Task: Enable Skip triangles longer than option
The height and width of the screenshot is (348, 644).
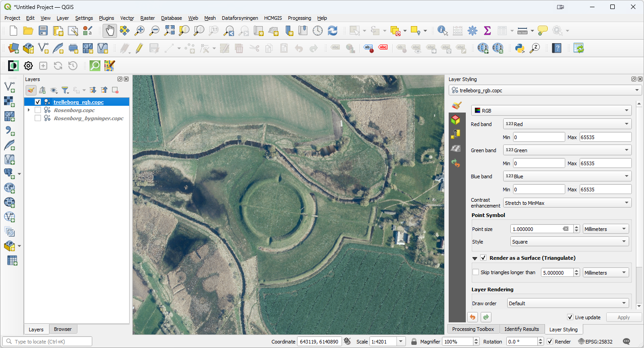Action: (476, 272)
